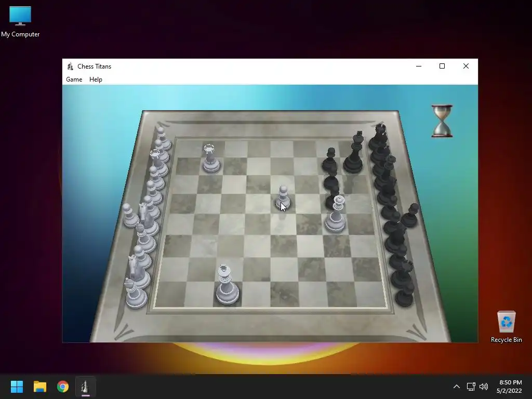Click the black king on the board
This screenshot has height=399, width=532.
(354, 152)
